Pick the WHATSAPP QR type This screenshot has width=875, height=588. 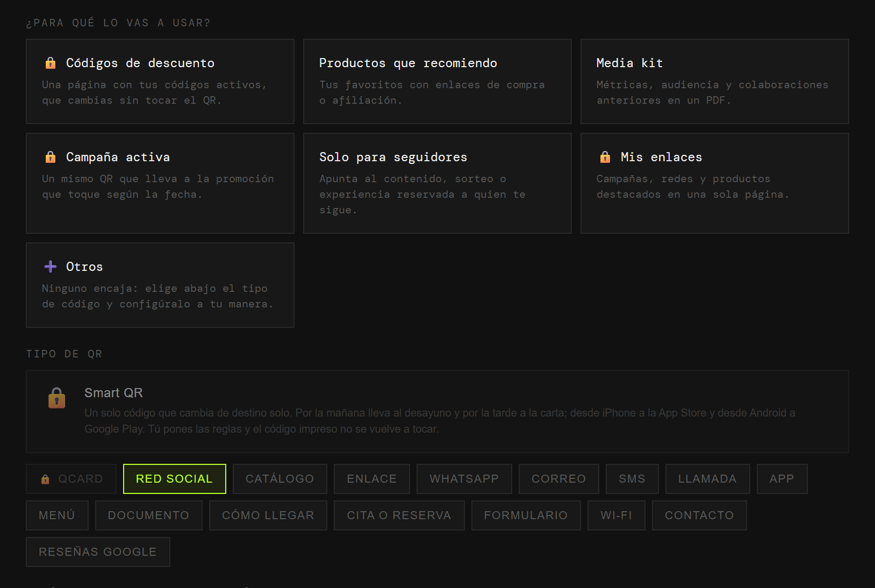[x=464, y=479]
